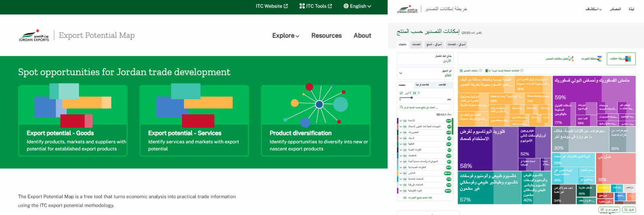
Task: Click the product search input field
Action: pyautogui.click(x=425, y=107)
